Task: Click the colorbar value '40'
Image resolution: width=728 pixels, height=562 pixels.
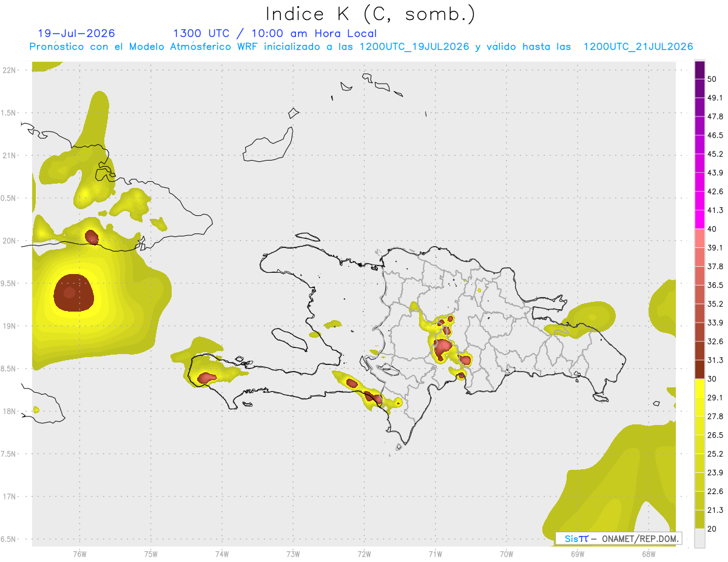Action: [x=712, y=229]
